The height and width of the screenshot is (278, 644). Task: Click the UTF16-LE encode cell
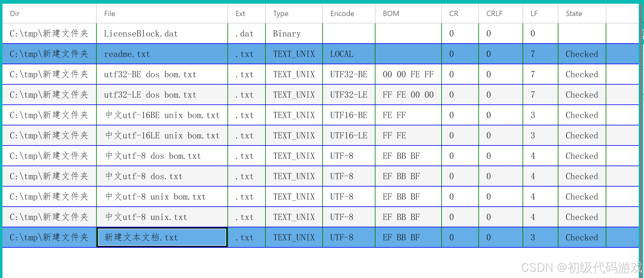coord(349,135)
